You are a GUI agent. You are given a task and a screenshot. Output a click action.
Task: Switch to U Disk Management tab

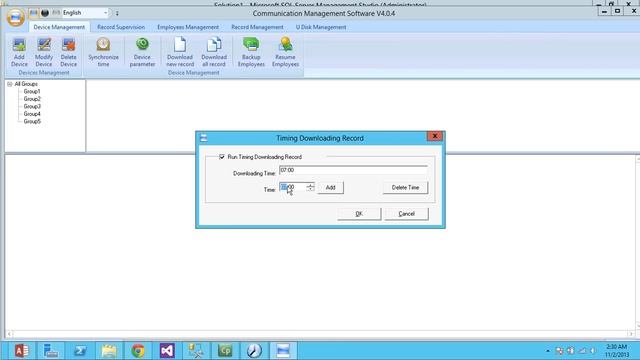[x=321, y=27]
